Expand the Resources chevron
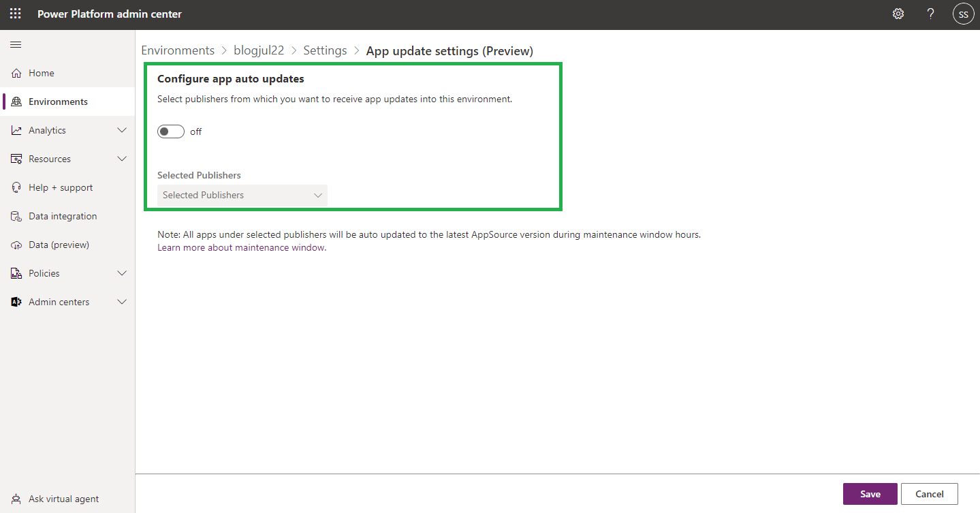This screenshot has width=980, height=513. 122,159
